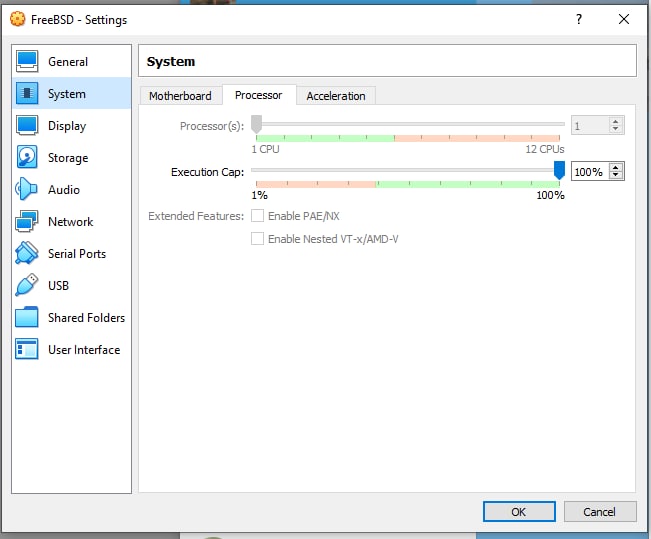The image size is (651, 539).
Task: Select the Display label in sidebar
Action: (67, 126)
